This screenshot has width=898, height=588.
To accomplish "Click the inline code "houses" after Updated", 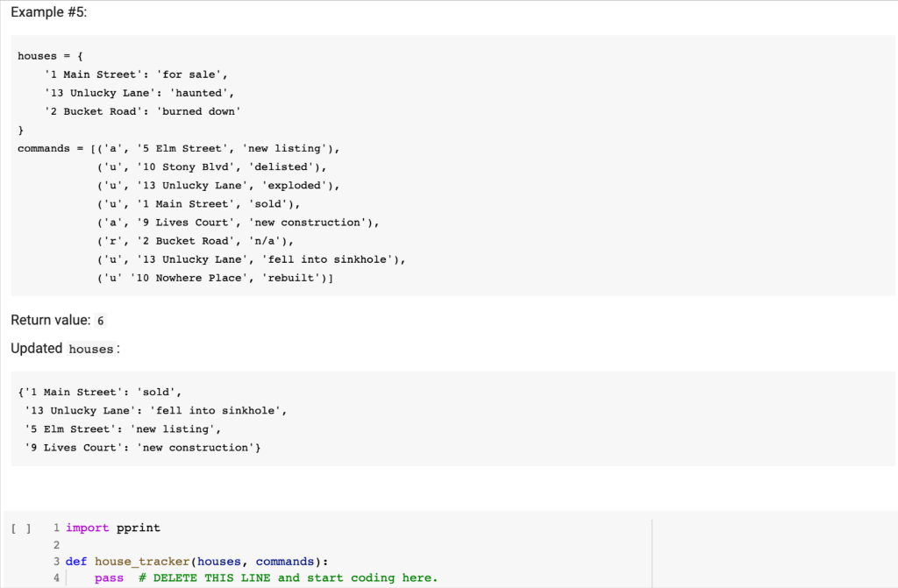I will tap(91, 350).
